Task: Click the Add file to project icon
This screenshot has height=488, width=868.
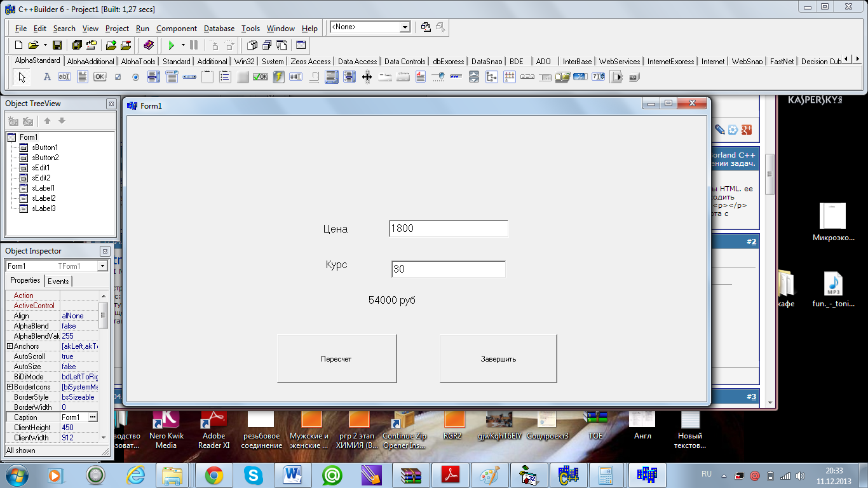Action: click(111, 45)
